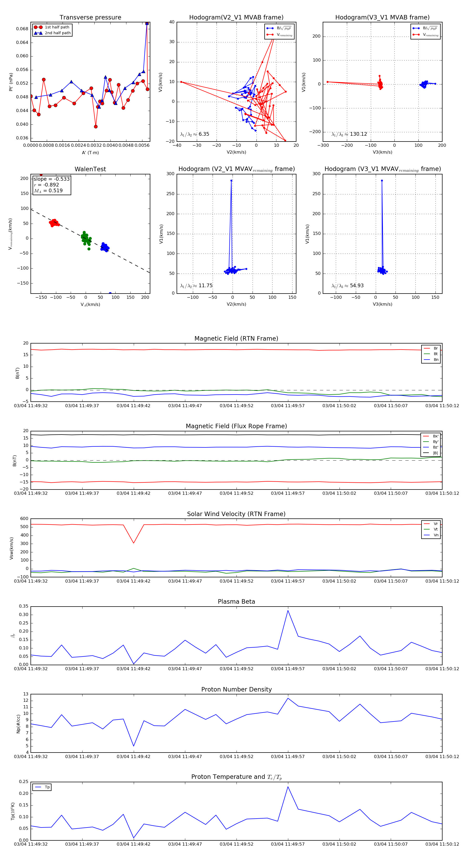Click the Proton Temperature peak near 0.23
This screenshot has width=473, height=868.
(288, 787)
